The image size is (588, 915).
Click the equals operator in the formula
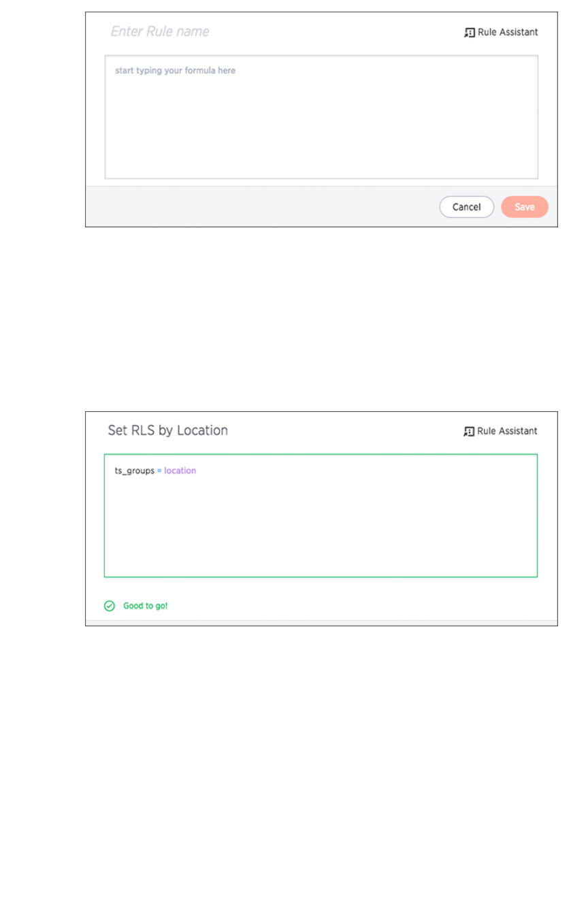[160, 470]
